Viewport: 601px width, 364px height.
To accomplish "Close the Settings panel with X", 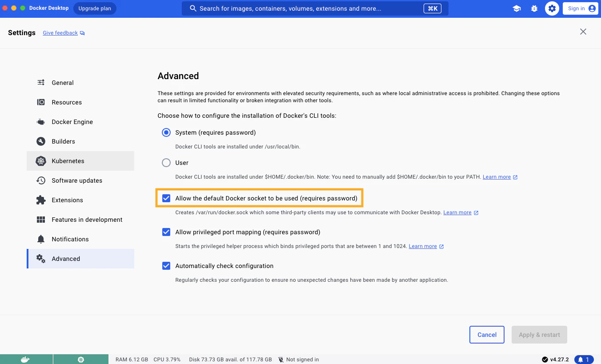I will tap(583, 32).
